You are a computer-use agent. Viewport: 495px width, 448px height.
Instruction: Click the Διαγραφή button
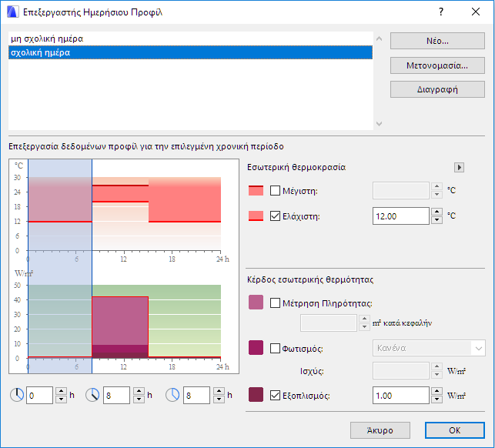tap(437, 89)
